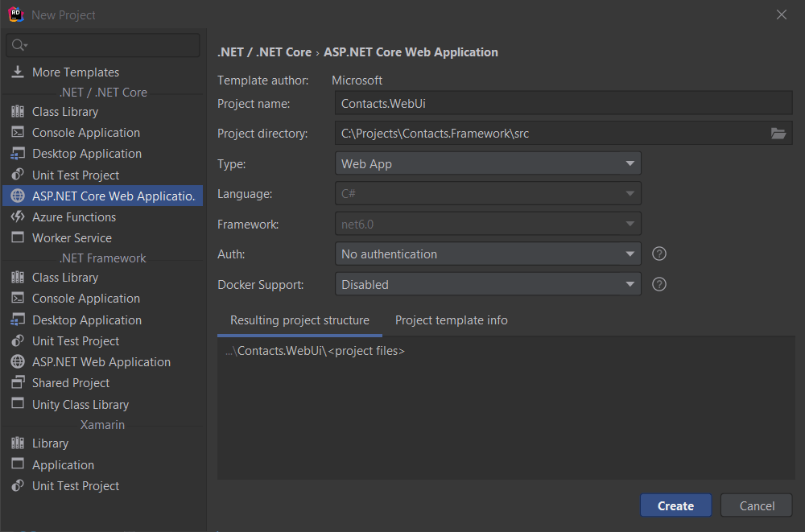Select the Azure Functions icon
Screen dimensions: 805x532
click(18, 217)
